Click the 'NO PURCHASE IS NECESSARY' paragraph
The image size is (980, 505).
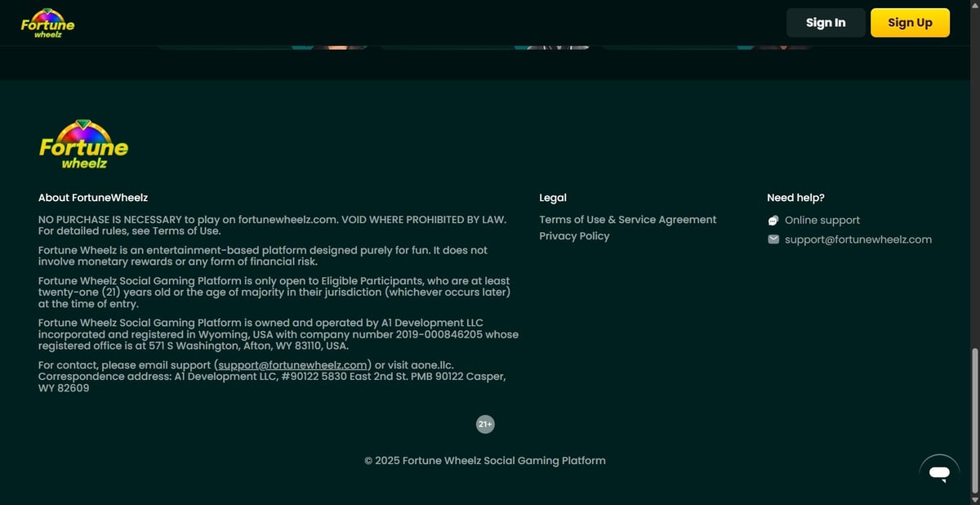point(273,226)
